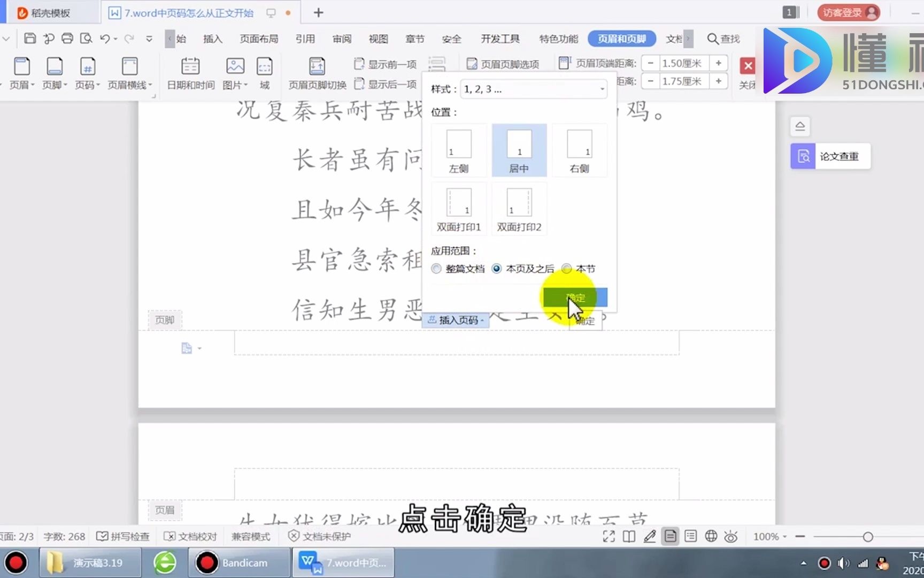
Task: Click 页眉页脚切换 switch icon
Action: [x=317, y=66]
